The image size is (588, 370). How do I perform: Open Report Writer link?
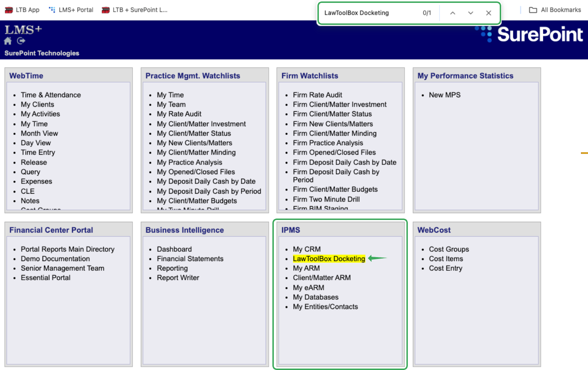[x=178, y=278]
